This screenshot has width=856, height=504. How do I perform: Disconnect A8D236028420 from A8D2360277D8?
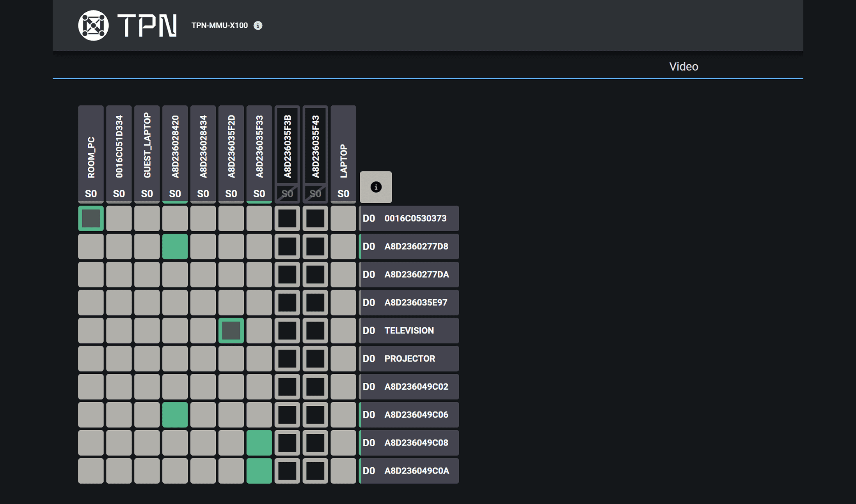[x=175, y=247]
